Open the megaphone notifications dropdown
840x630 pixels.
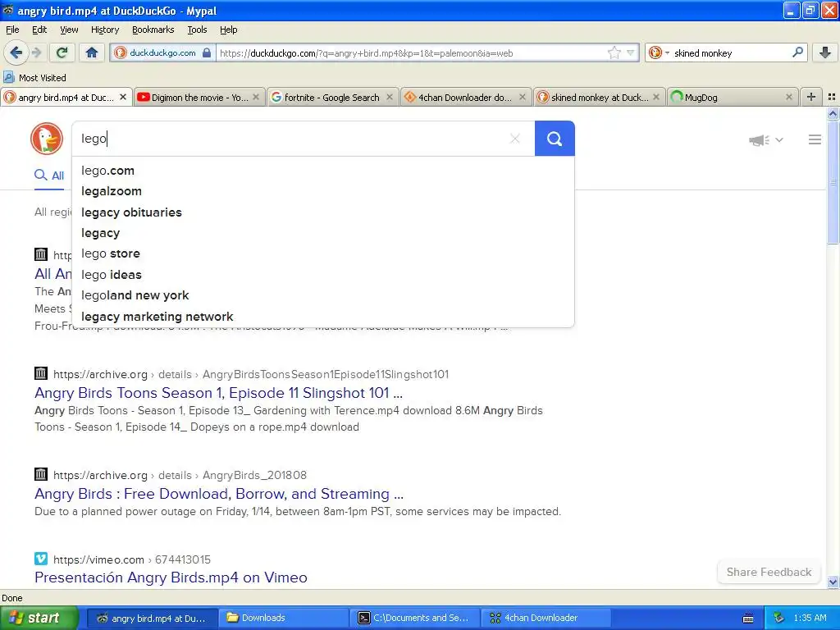[766, 139]
